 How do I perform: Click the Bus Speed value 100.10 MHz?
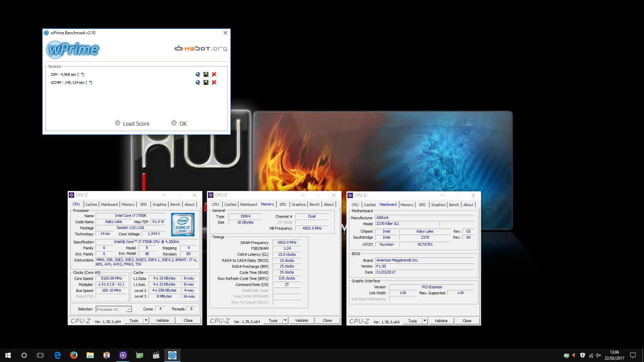tap(111, 290)
